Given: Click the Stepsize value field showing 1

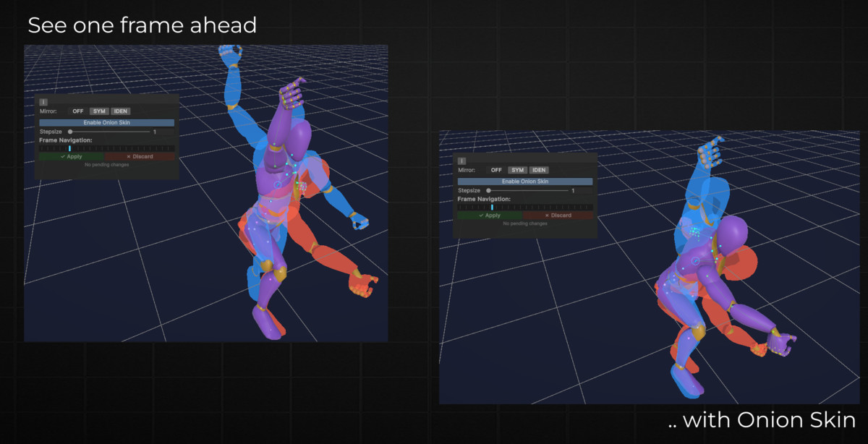Looking at the screenshot, I should pyautogui.click(x=155, y=132).
